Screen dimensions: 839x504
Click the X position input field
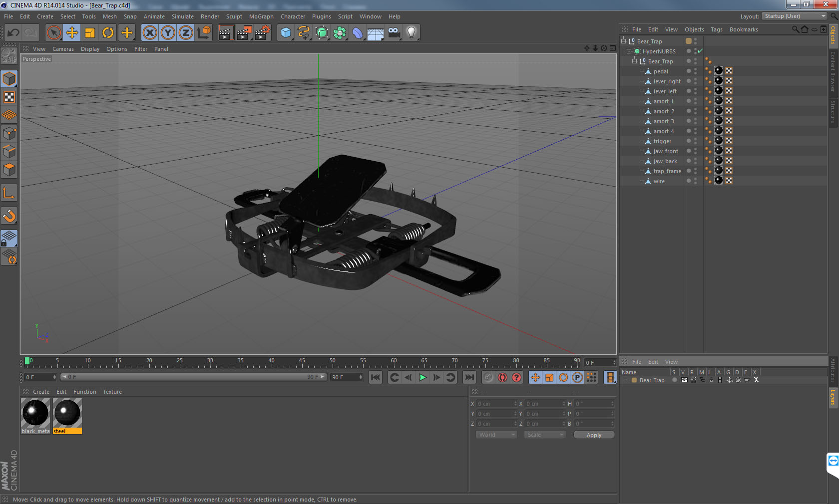[497, 404]
